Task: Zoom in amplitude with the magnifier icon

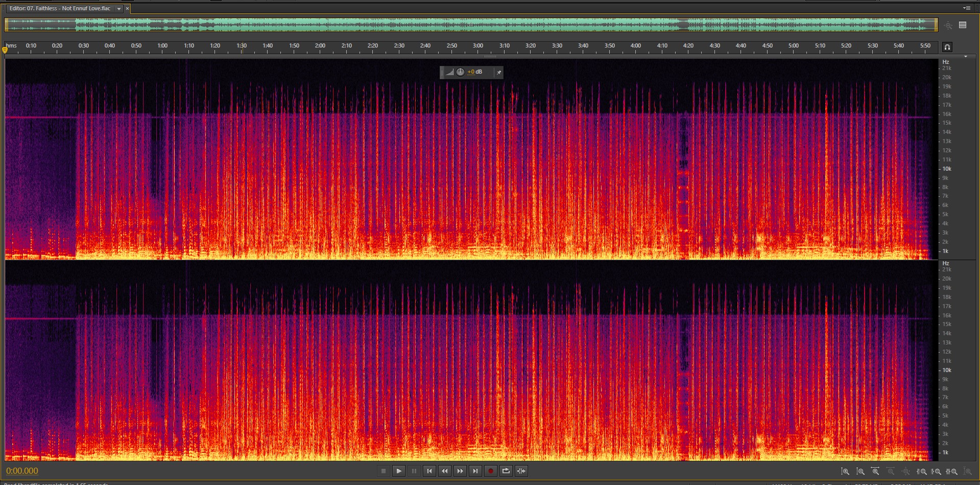Action: (845, 472)
